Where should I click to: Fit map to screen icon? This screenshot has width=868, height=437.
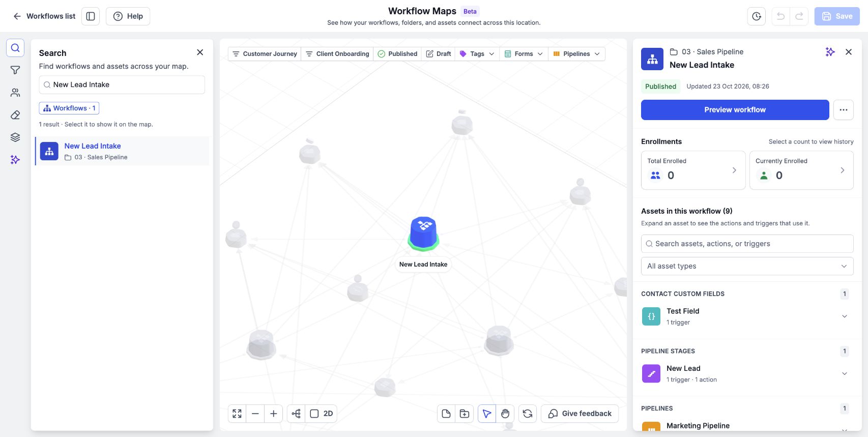coord(237,414)
